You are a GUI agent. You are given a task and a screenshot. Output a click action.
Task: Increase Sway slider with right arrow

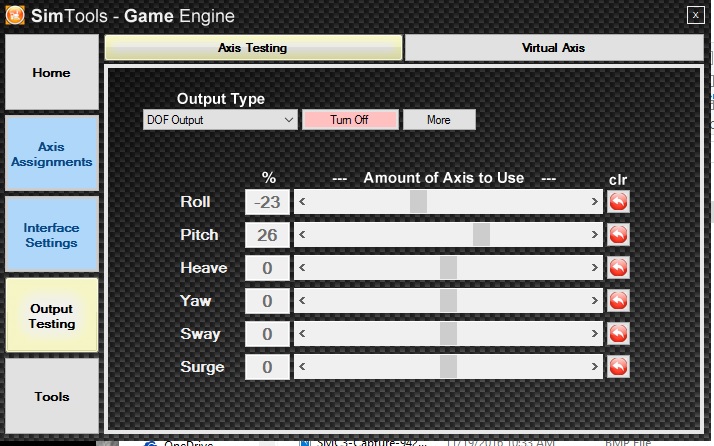click(594, 333)
